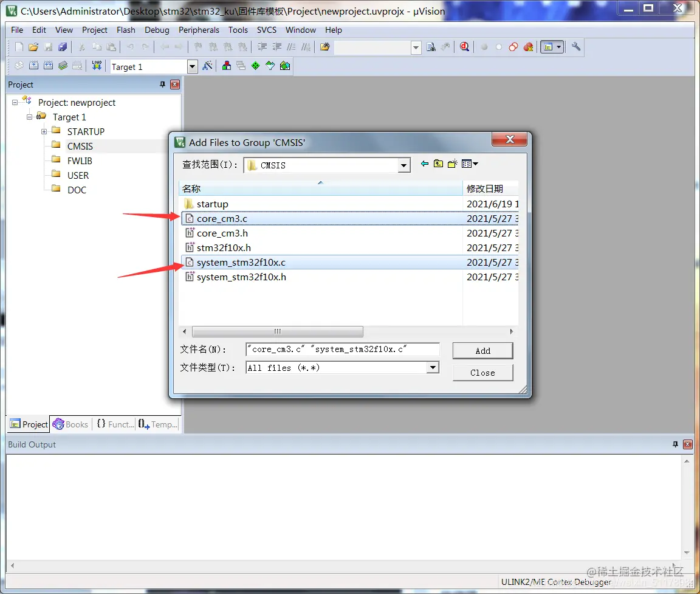Click the Find in Files icon
The image size is (700, 594).
pyautogui.click(x=325, y=47)
